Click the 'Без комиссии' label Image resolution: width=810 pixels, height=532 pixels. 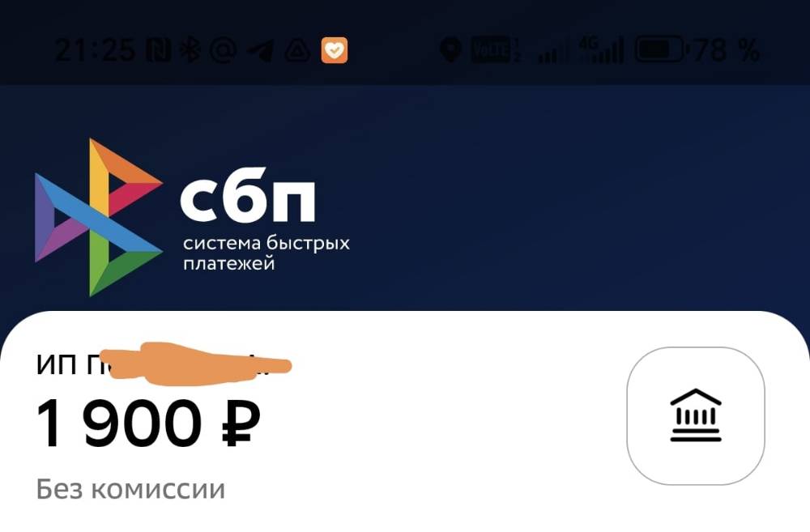[x=130, y=488]
